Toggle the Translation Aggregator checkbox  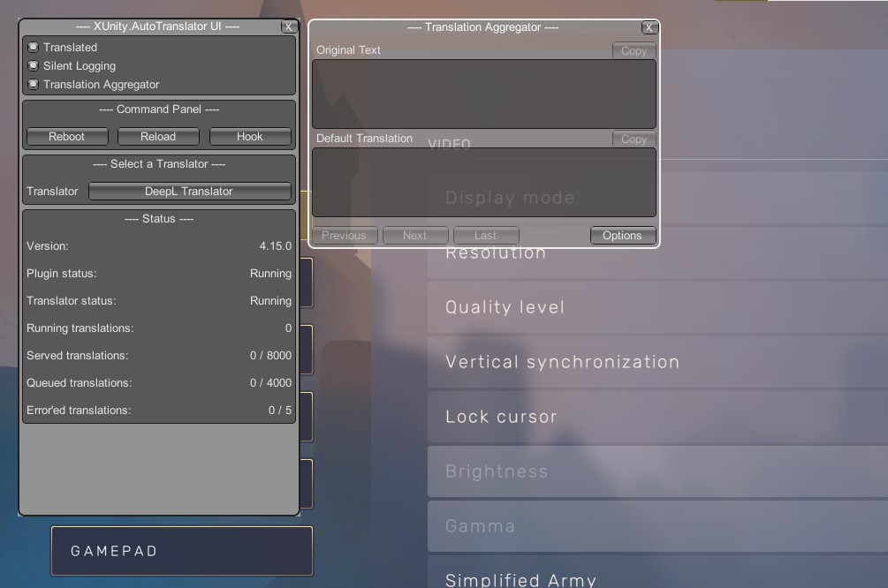coord(34,85)
